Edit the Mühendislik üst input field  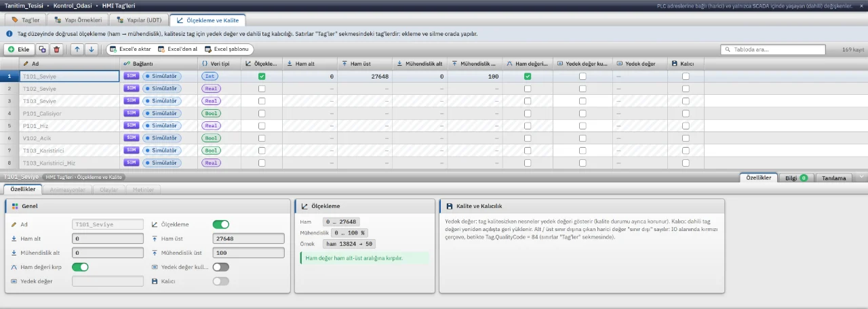tap(248, 253)
